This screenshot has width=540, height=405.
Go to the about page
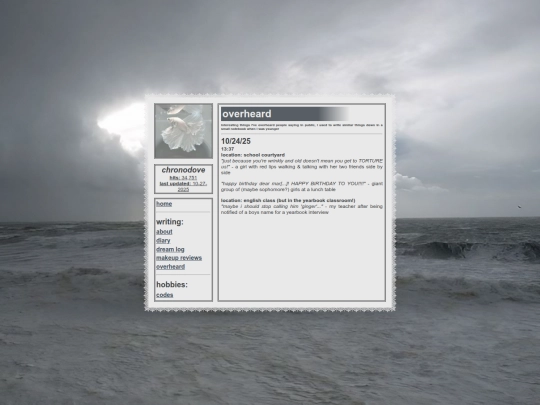pyautogui.click(x=164, y=232)
